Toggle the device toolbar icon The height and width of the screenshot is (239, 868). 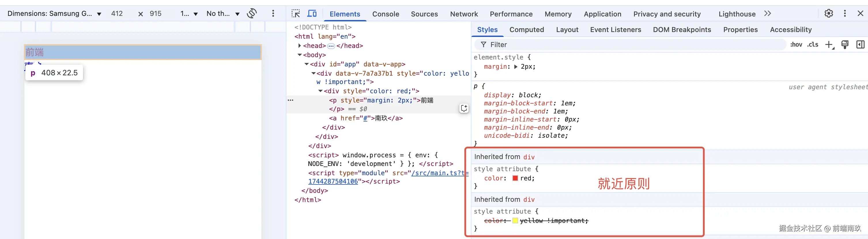coord(312,14)
